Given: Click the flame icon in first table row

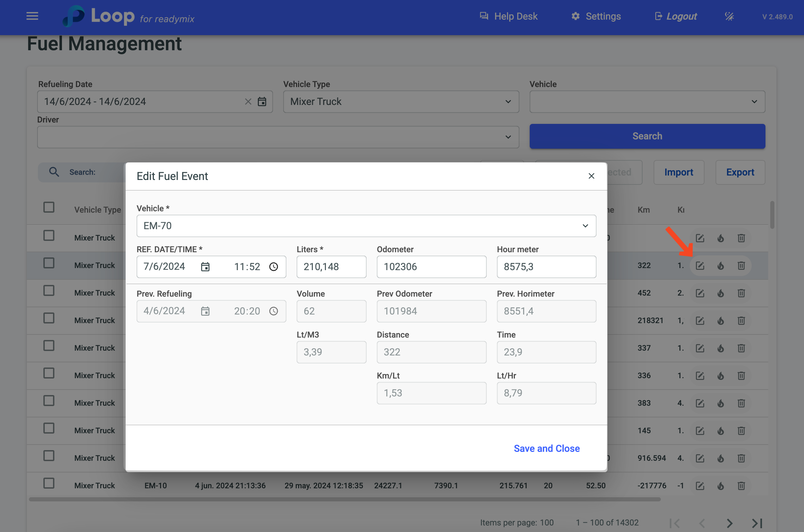Looking at the screenshot, I should [x=721, y=238].
